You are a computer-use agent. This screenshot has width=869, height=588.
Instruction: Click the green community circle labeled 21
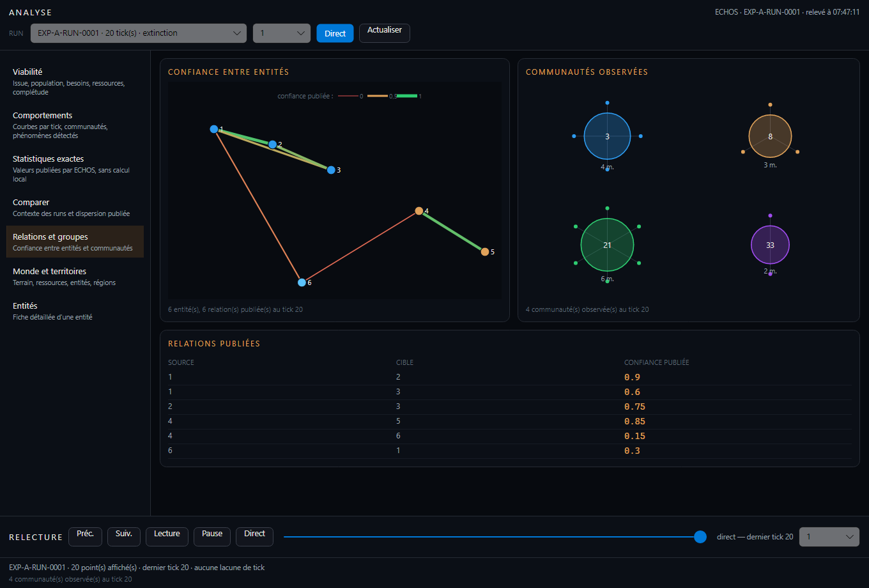(x=607, y=245)
